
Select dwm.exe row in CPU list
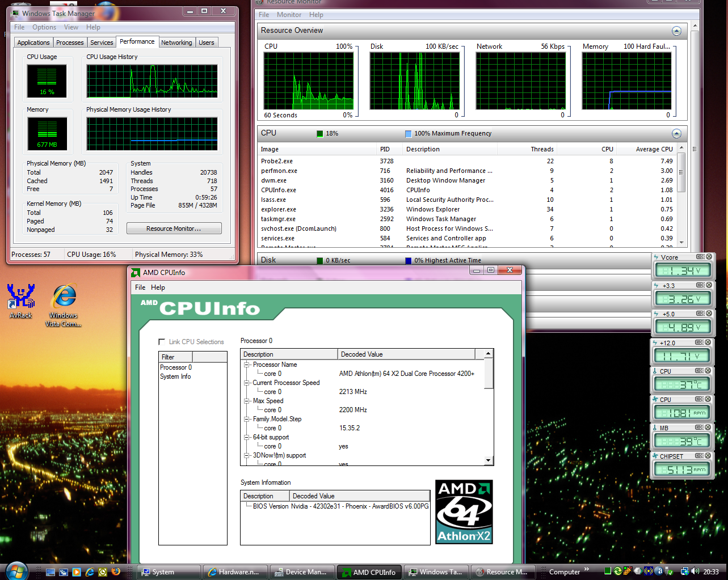point(467,180)
